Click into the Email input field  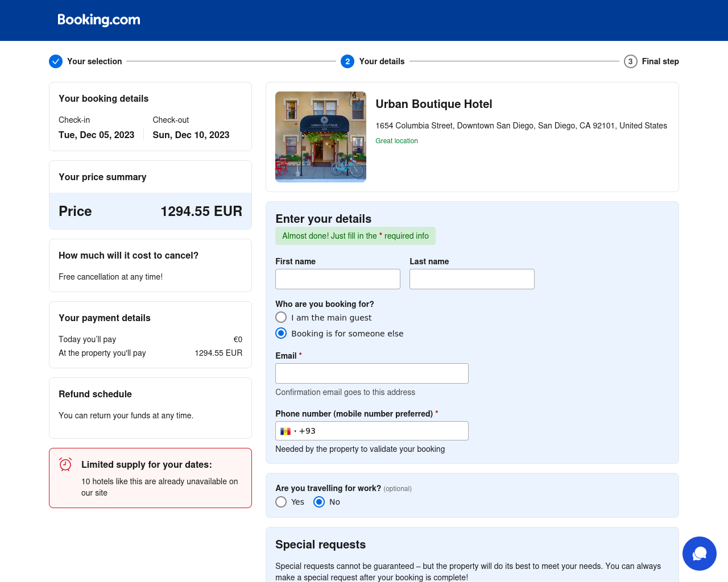372,373
